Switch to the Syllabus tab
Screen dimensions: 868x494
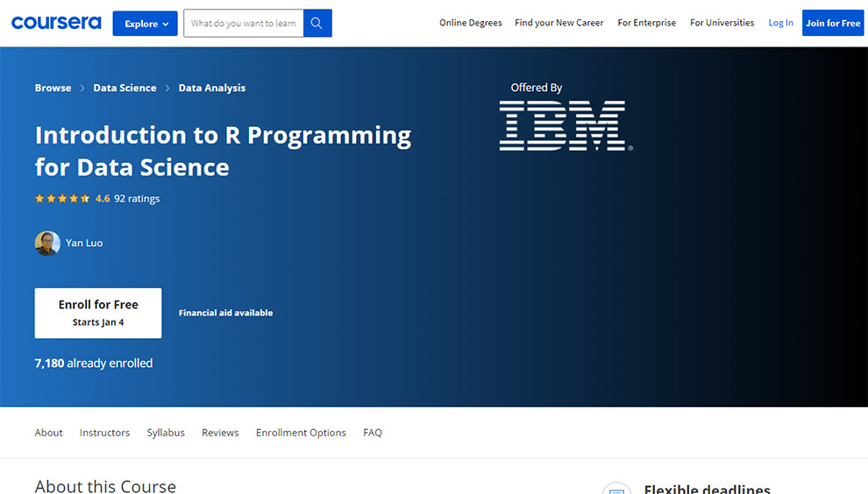pos(166,433)
